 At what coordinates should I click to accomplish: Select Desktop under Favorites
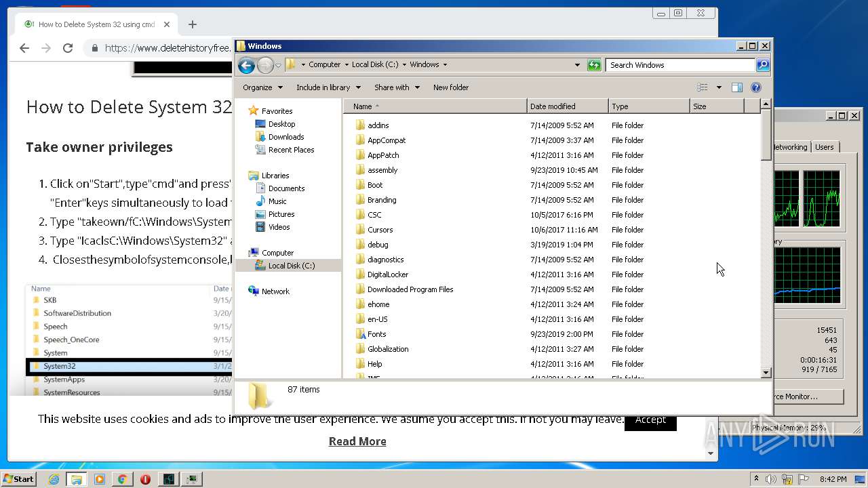pos(281,124)
